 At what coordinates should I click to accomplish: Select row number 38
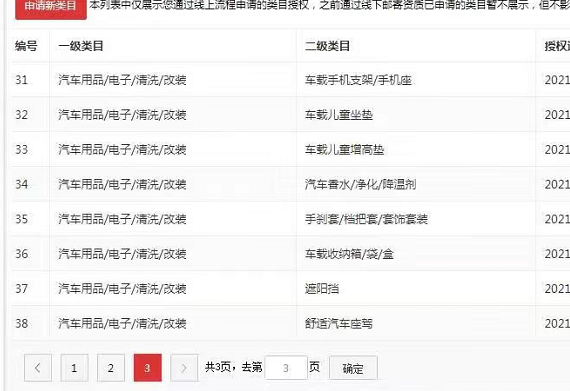click(21, 323)
